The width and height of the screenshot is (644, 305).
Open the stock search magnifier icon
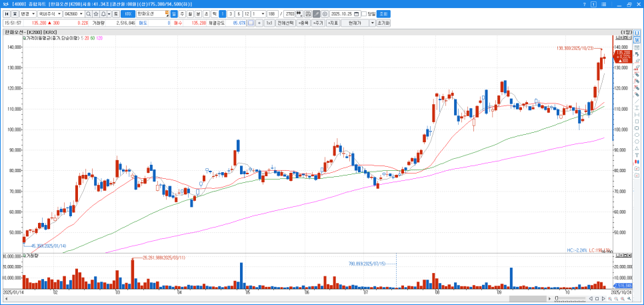tap(88, 13)
